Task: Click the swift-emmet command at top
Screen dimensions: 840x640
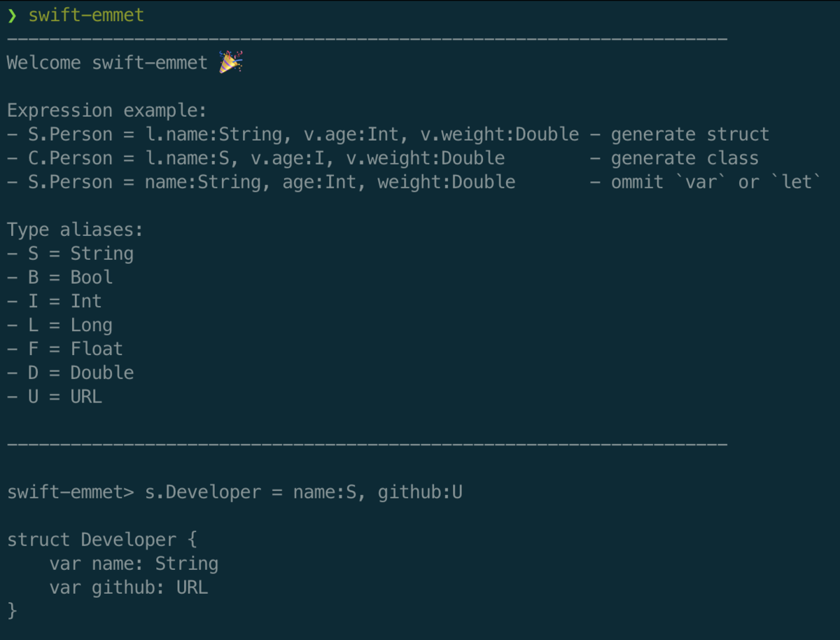Action: (86, 15)
